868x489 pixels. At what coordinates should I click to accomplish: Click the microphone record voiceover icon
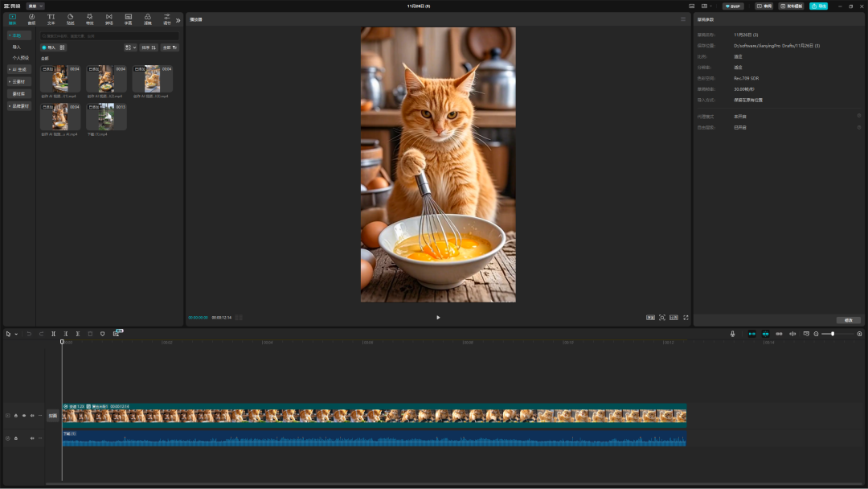(732, 334)
